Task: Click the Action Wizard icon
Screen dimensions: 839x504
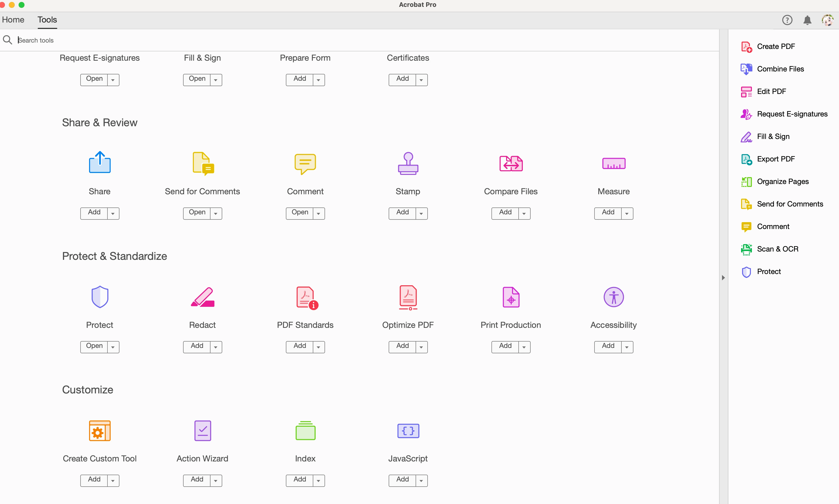Action: pyautogui.click(x=202, y=431)
